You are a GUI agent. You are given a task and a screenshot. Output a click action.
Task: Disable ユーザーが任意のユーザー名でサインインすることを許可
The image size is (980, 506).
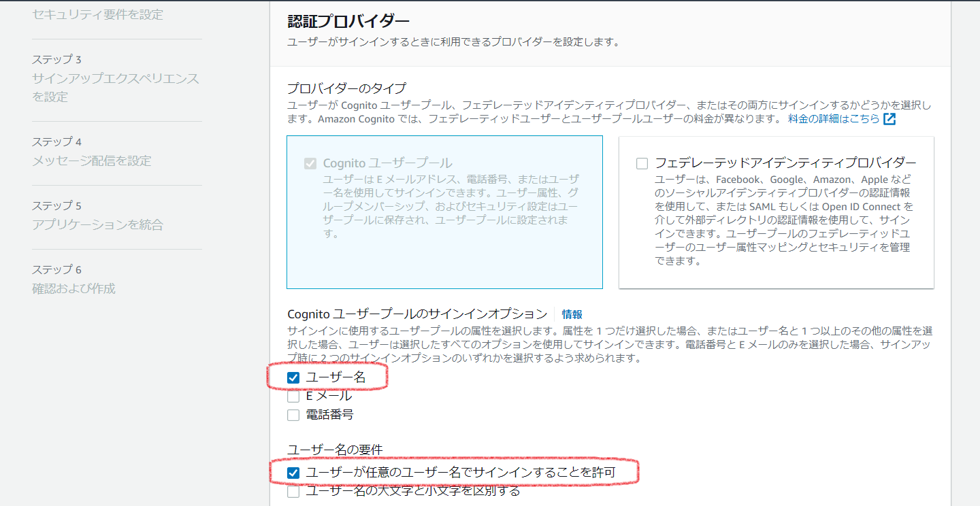point(293,471)
